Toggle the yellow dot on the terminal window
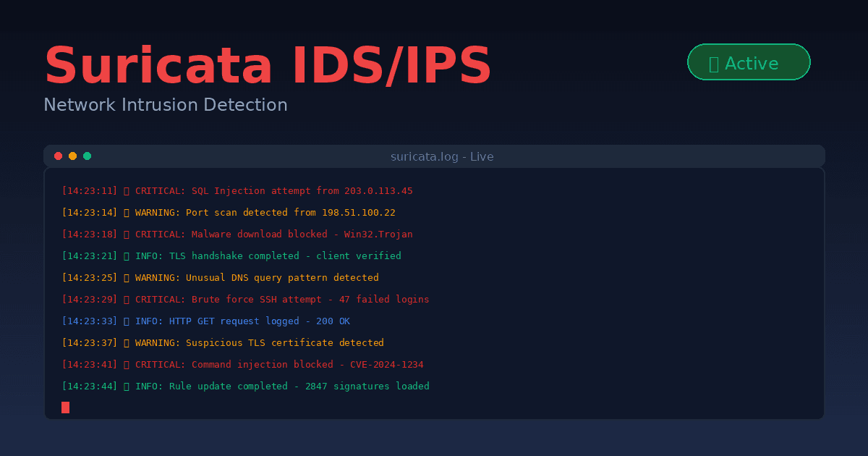This screenshot has width=868, height=456. pos(72,155)
